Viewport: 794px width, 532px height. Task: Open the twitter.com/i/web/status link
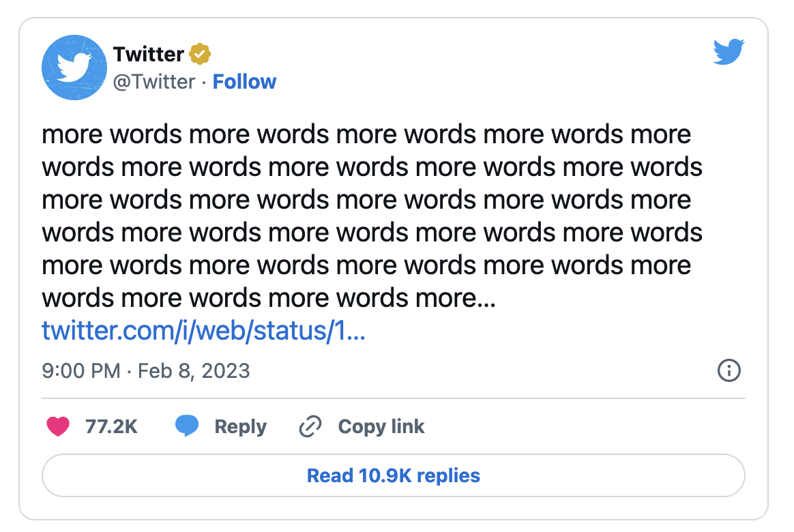pyautogui.click(x=204, y=331)
